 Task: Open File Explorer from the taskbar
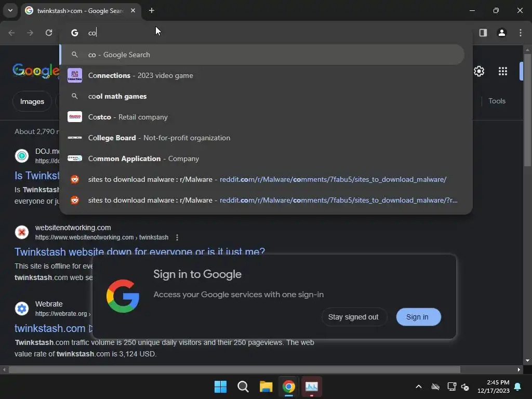pos(266,387)
